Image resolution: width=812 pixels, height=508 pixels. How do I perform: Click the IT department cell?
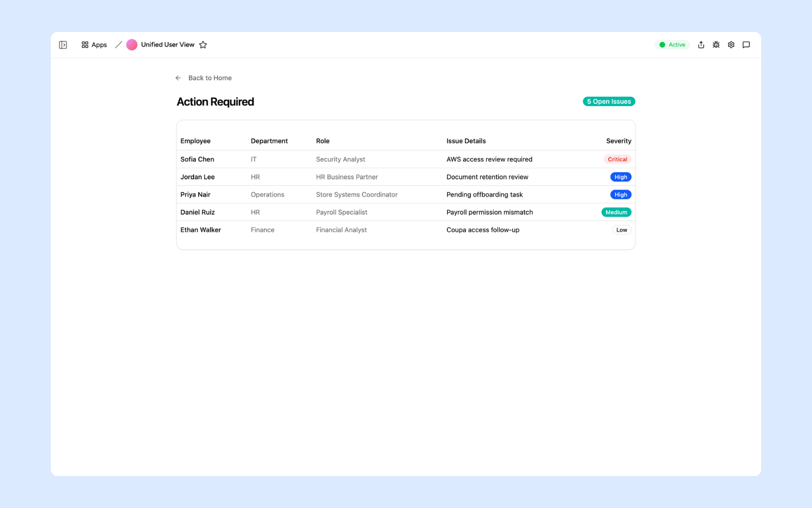click(x=254, y=159)
